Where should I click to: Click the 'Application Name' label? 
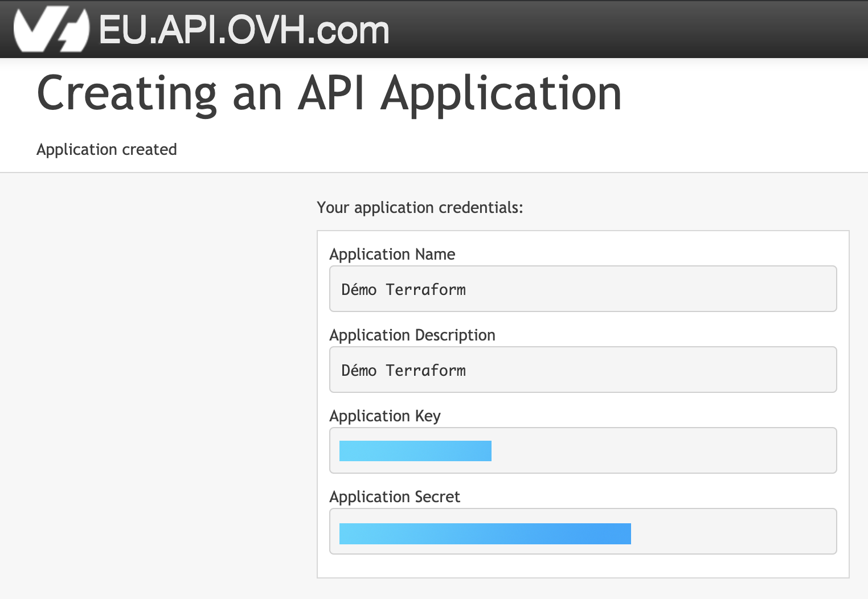tap(392, 254)
